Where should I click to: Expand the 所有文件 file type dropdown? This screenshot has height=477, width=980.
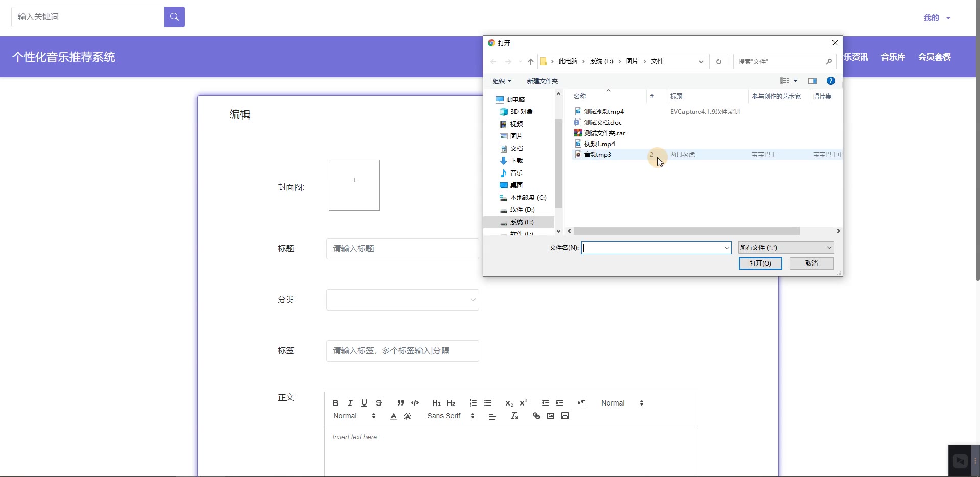786,248
